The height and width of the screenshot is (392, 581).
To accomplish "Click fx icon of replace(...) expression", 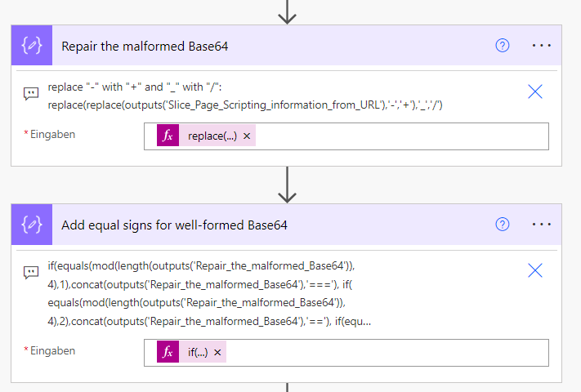I will 168,136.
